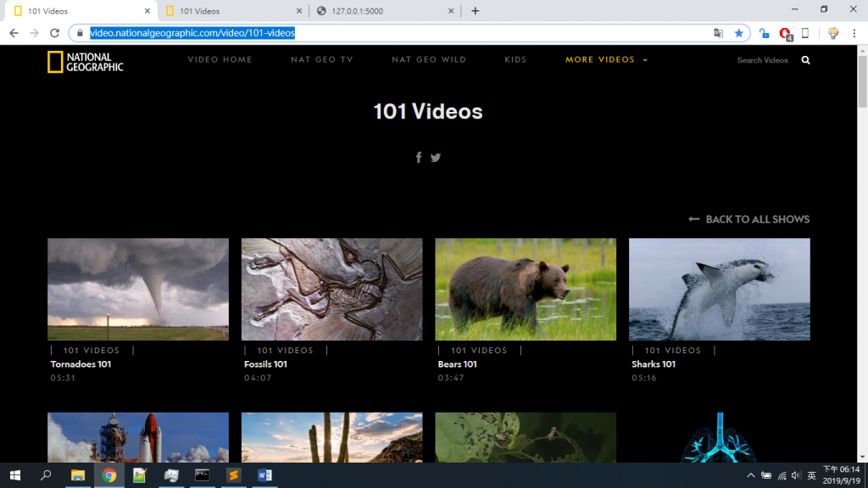This screenshot has width=868, height=488.
Task: Open Chrome three-dot menu
Action: click(x=854, y=33)
